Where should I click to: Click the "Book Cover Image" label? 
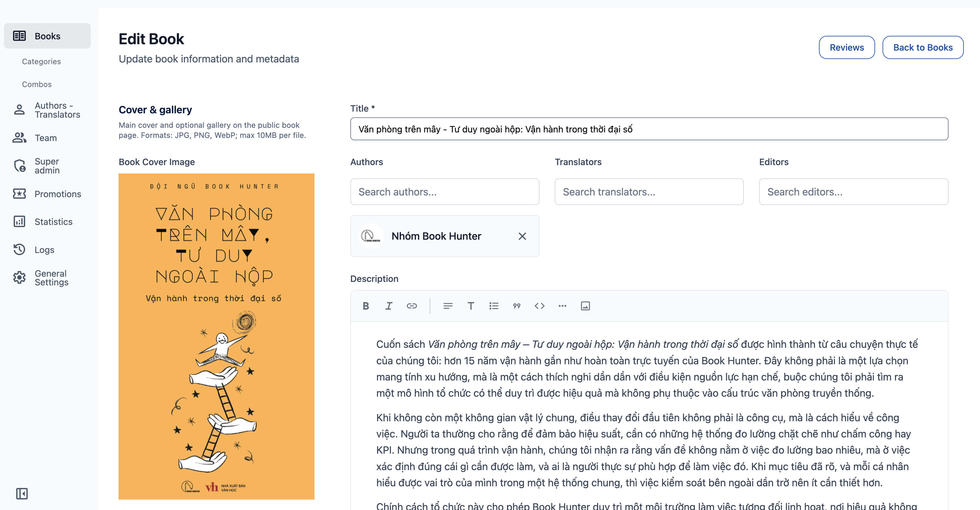tap(156, 162)
